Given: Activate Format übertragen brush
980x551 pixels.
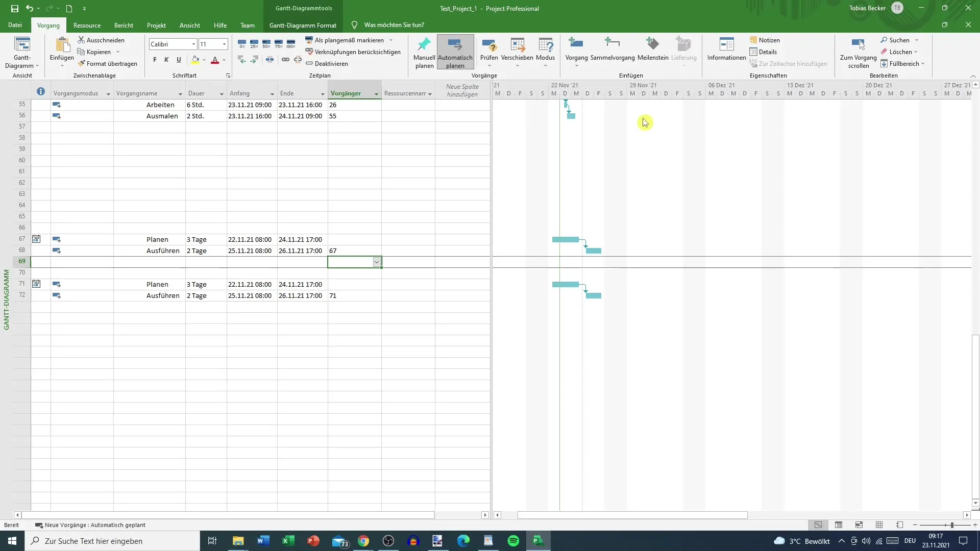Looking at the screenshot, I should click(108, 63).
